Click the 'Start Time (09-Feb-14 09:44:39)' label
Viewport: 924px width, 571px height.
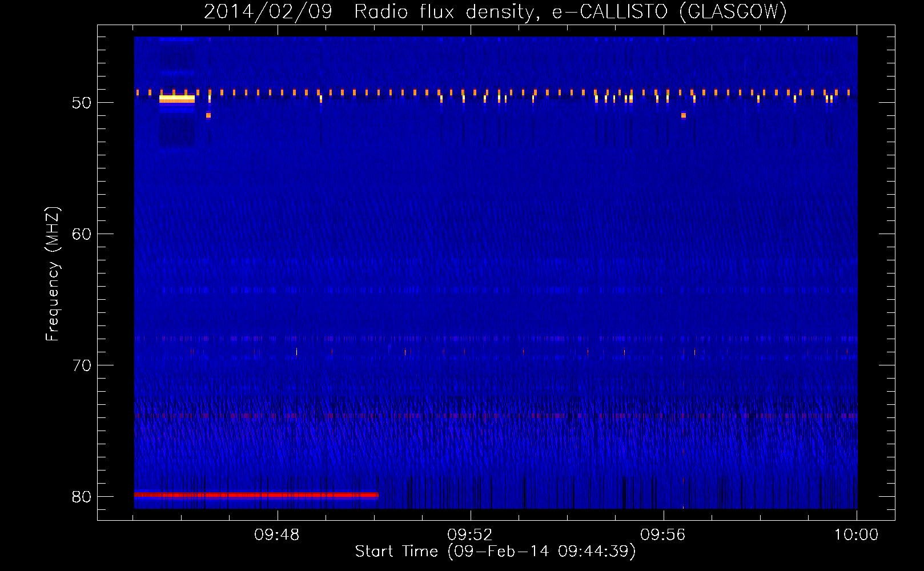(495, 552)
